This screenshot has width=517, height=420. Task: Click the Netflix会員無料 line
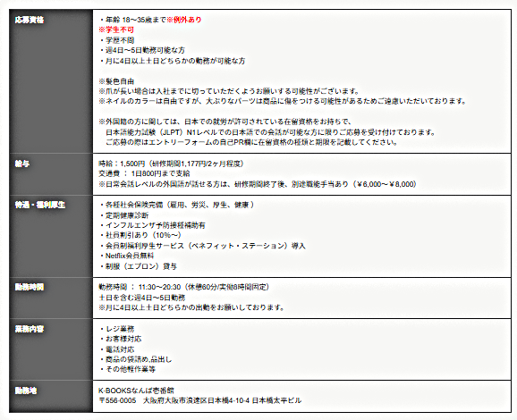click(x=127, y=256)
